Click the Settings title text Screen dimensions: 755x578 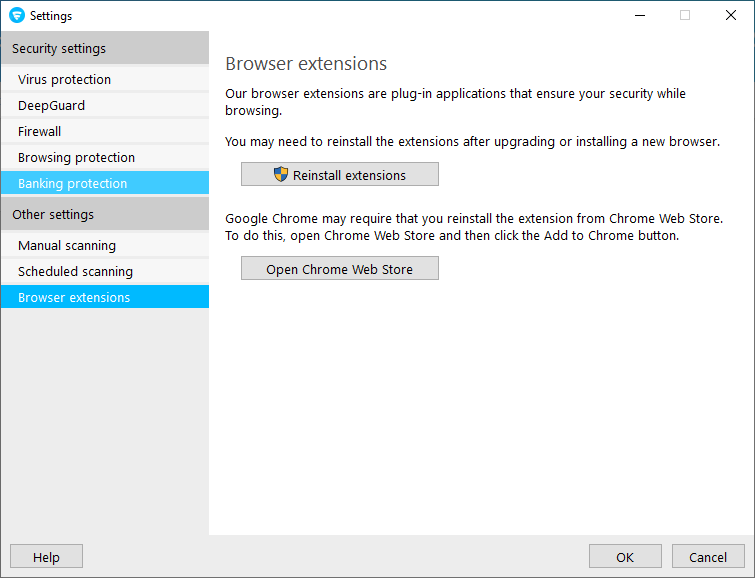(51, 16)
